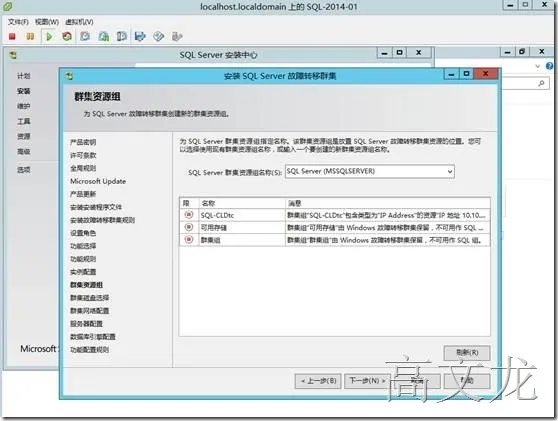
Task: Click the 群集磁盘选择 step
Action: [x=89, y=298]
